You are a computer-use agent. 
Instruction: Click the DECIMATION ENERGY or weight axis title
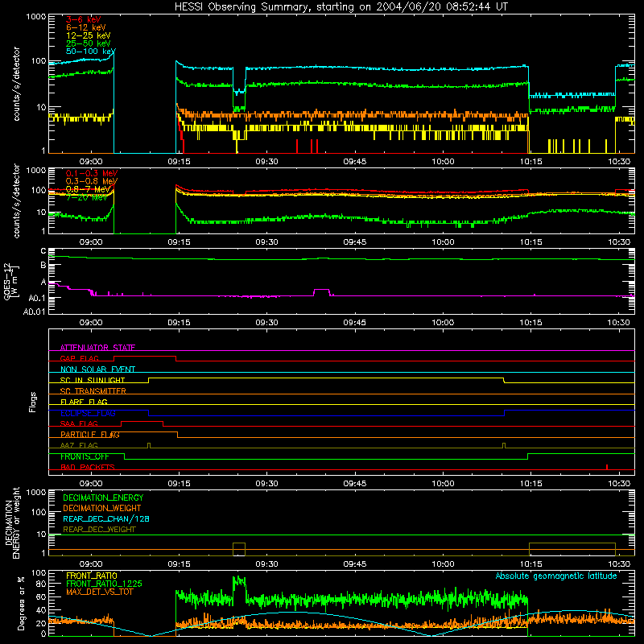12,522
